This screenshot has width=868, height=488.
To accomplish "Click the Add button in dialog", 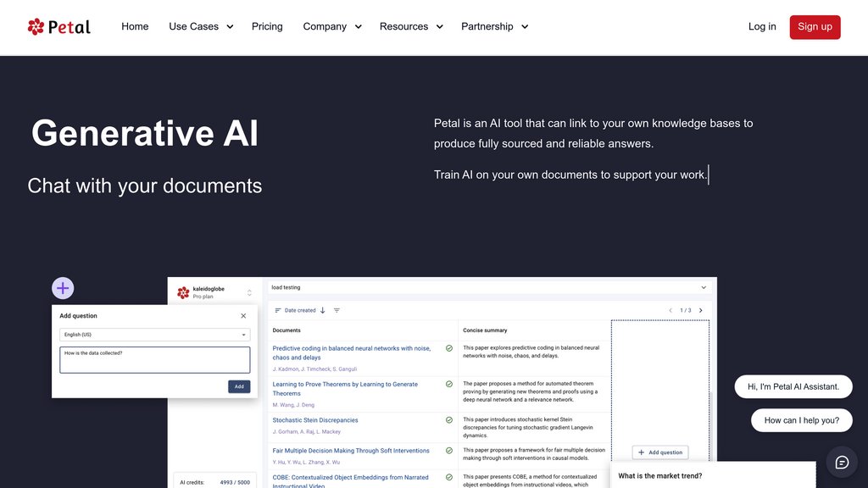I will pyautogui.click(x=239, y=386).
